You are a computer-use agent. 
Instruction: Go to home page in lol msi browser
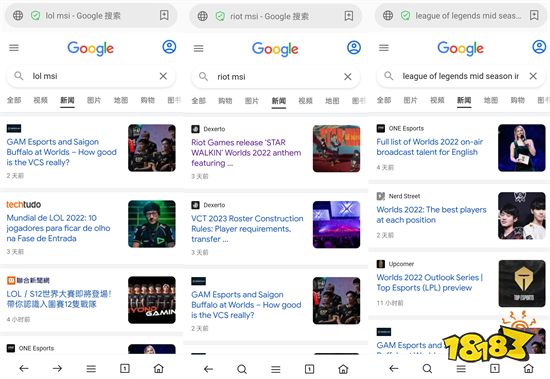point(159,368)
